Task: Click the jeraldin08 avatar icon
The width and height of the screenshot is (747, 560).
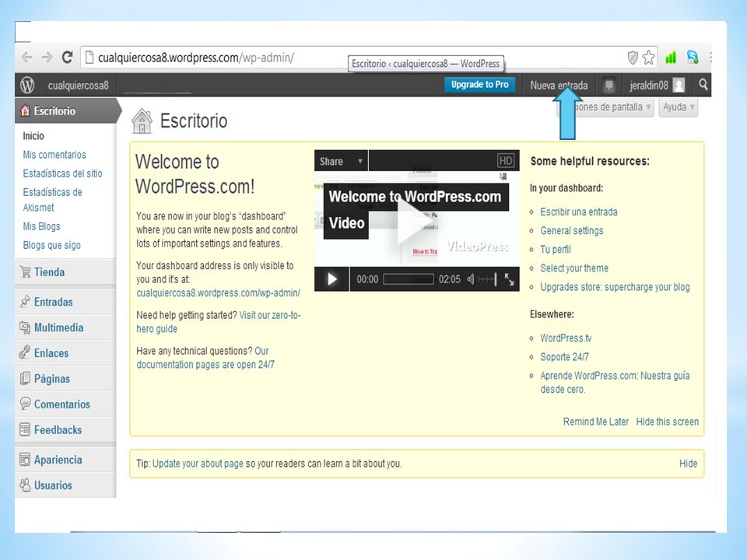Action: coord(679,86)
